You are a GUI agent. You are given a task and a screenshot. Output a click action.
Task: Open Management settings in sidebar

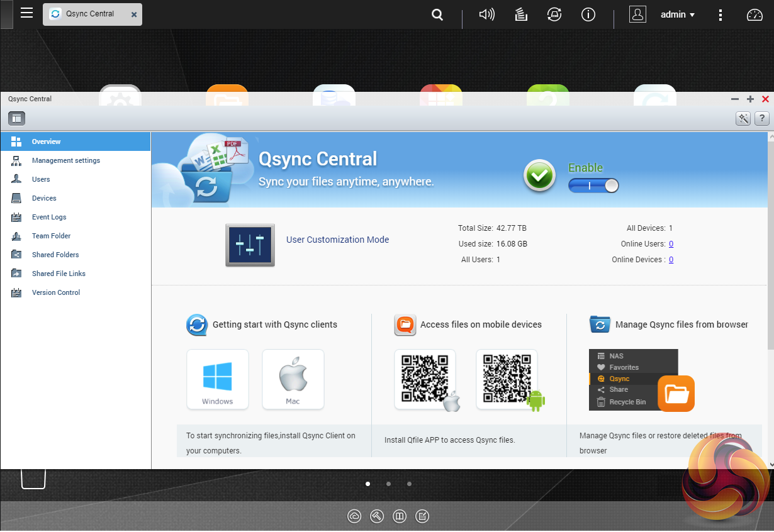[x=76, y=160]
